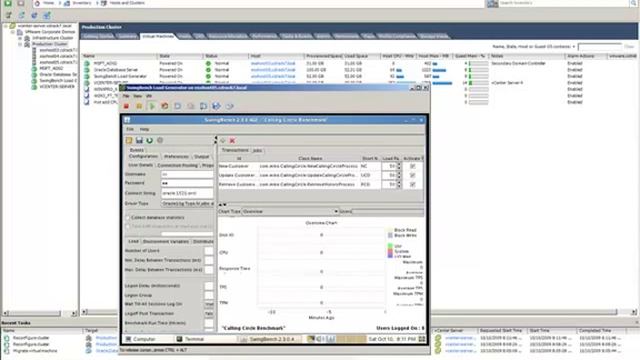Click host link in MSFT_AD02 row
The image size is (640, 360).
pos(273,64)
